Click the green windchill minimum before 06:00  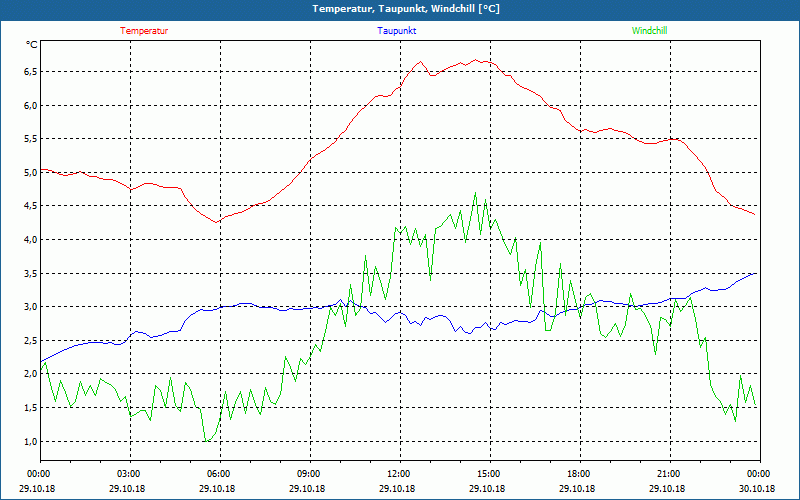click(207, 440)
